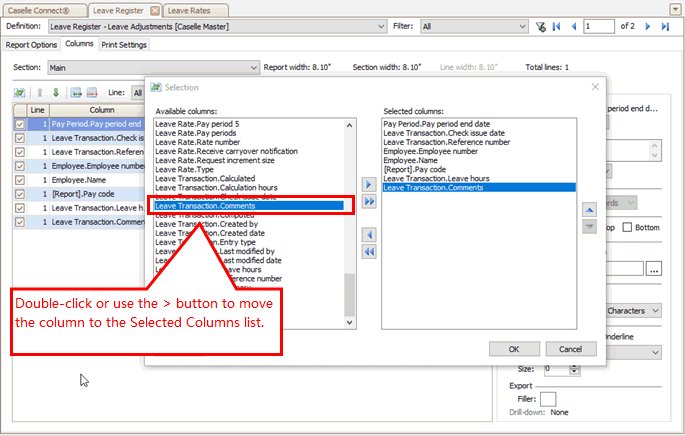
Task: Enable the Bottom checkbox
Action: (x=627, y=228)
